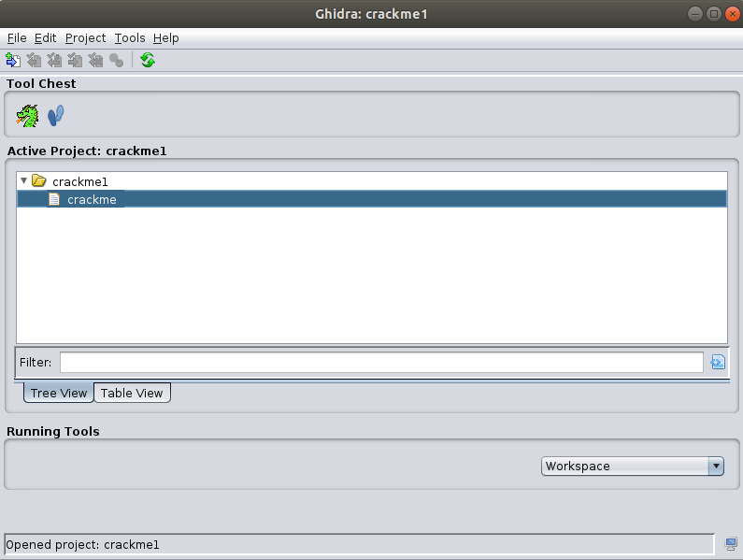Viewport: 743px width, 560px height.
Task: Click the crackme1 folder icon
Action: tap(39, 180)
